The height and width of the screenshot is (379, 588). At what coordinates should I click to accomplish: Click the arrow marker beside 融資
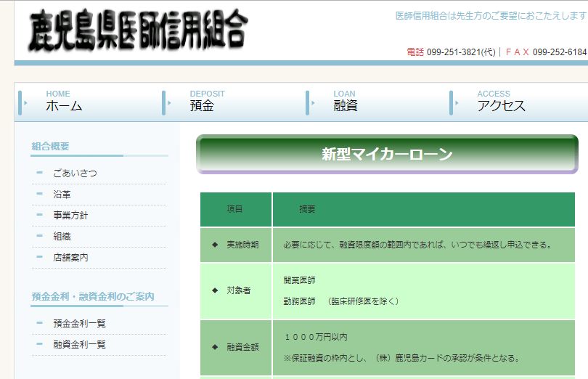(313, 102)
